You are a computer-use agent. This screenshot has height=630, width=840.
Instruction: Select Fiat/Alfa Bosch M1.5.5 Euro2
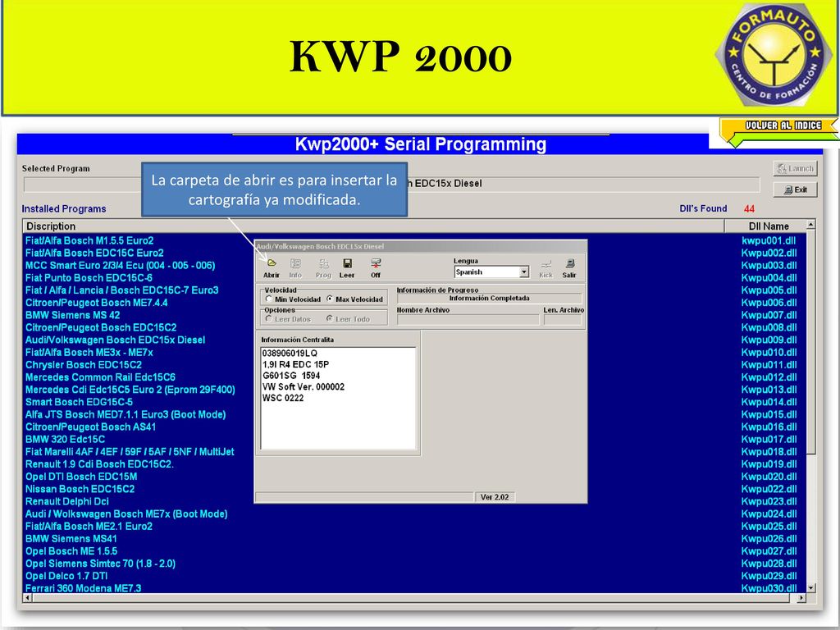(x=89, y=240)
